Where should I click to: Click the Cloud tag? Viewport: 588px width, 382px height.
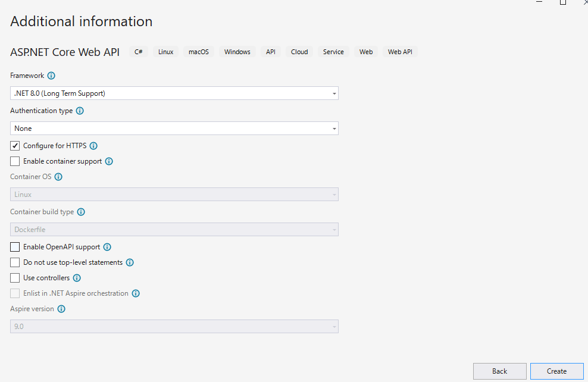[299, 52]
